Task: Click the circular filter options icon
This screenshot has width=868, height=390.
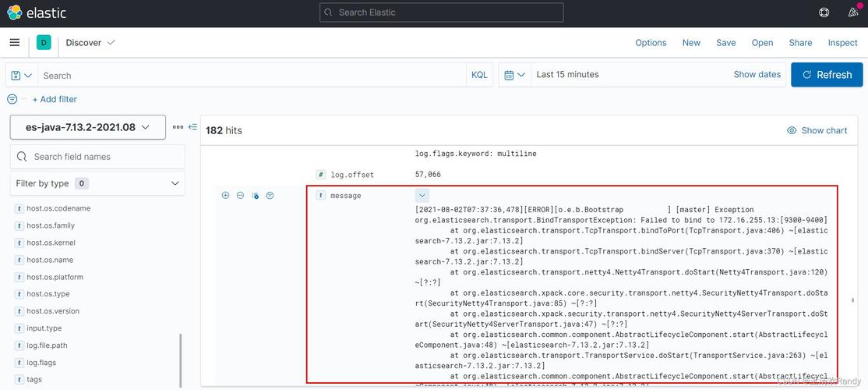Action: 12,99
